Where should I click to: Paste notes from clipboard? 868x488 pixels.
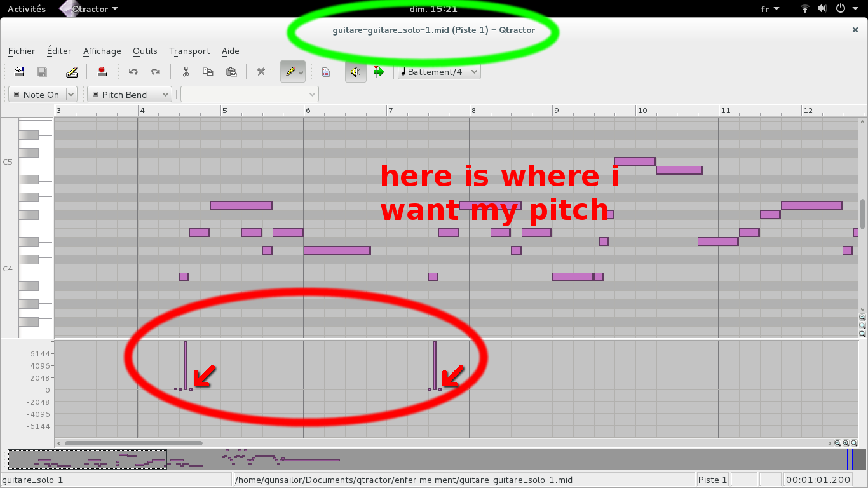(231, 72)
